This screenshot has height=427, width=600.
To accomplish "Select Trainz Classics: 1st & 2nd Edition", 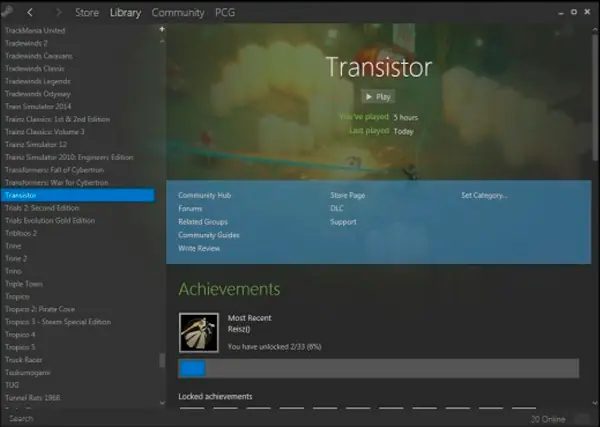I will [x=57, y=119].
